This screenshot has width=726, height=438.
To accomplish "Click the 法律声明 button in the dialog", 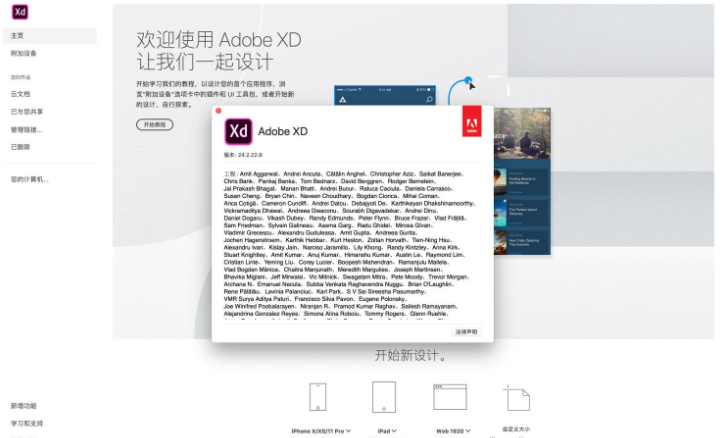I will coord(466,332).
